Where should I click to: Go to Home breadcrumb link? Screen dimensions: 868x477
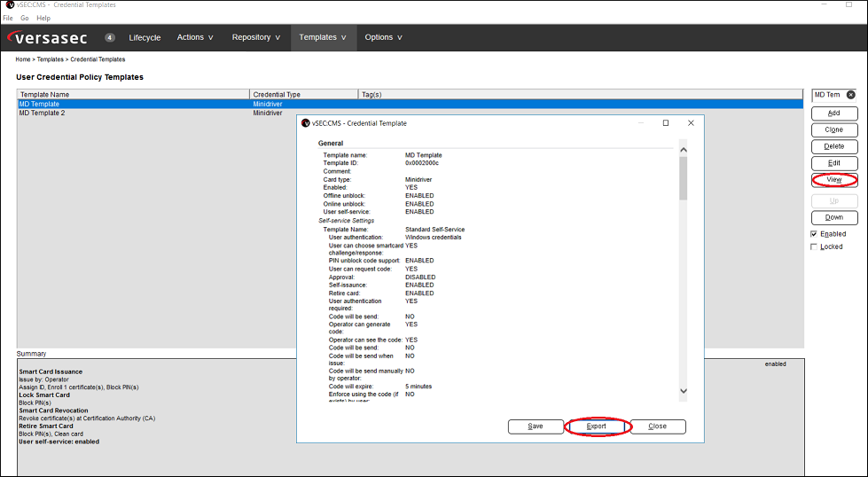click(23, 59)
